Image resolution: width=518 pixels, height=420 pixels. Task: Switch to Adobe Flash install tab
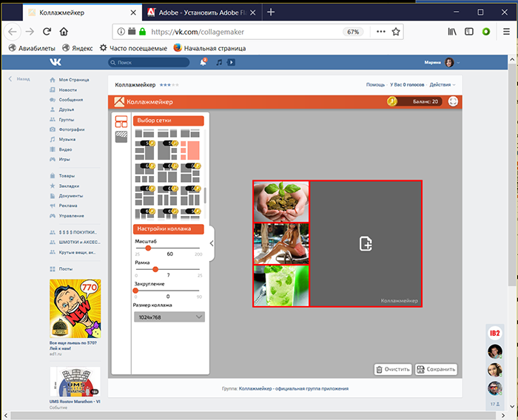tap(200, 12)
